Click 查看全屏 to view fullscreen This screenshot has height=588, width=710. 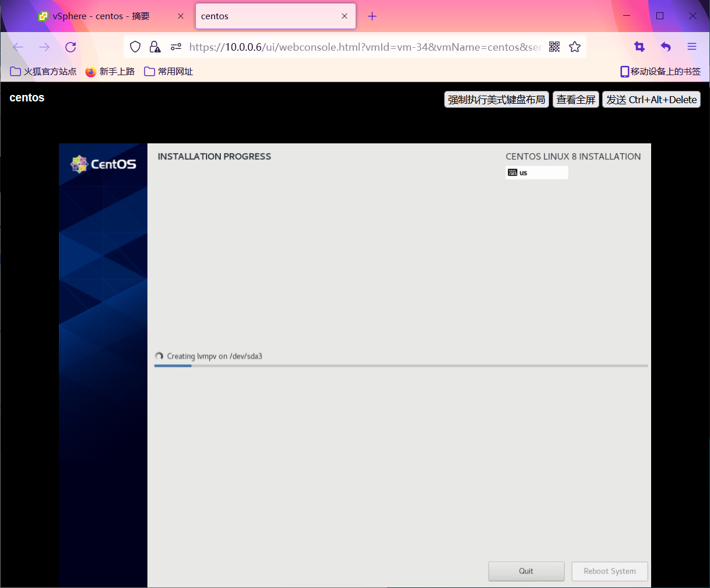[x=576, y=100]
